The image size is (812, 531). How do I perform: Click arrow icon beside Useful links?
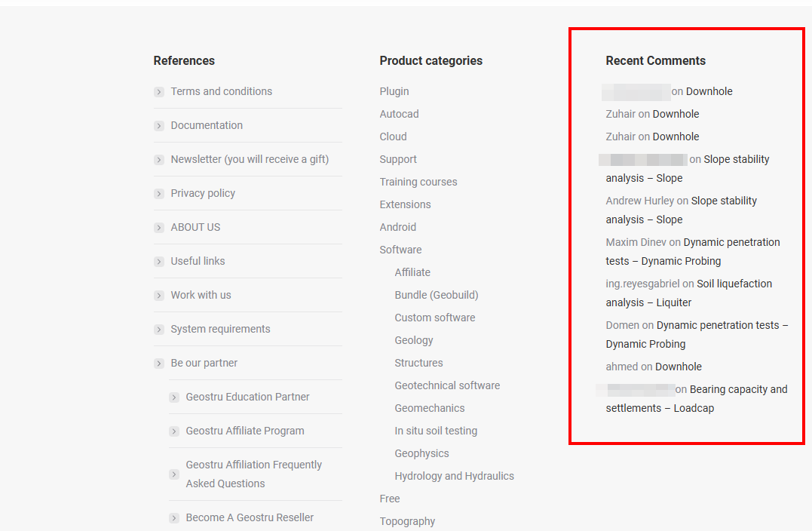pyautogui.click(x=159, y=262)
